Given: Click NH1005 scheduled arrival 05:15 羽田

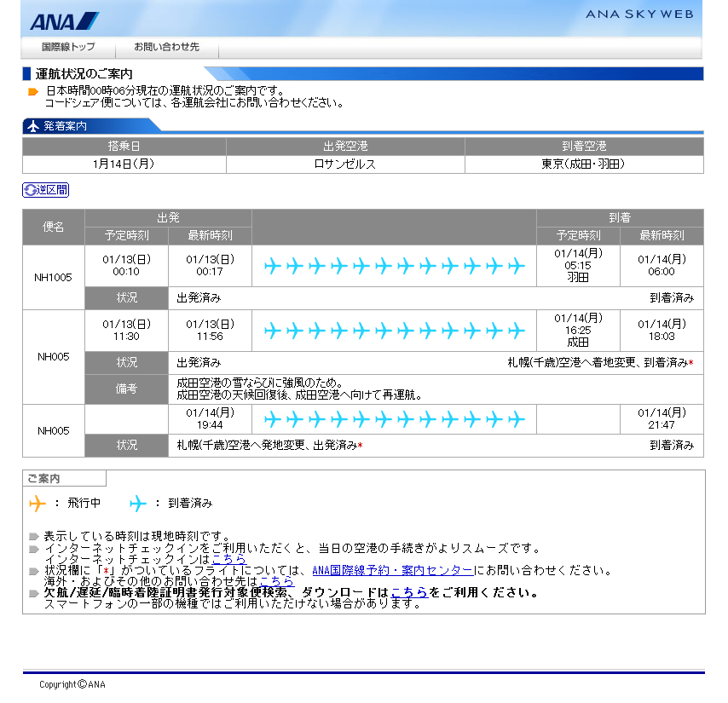Looking at the screenshot, I should 578,265.
